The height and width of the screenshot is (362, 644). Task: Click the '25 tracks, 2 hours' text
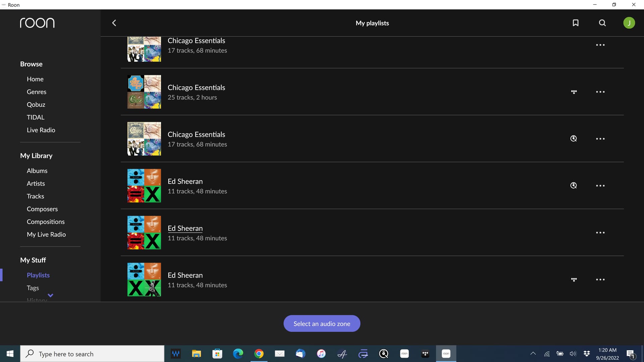[192, 98]
